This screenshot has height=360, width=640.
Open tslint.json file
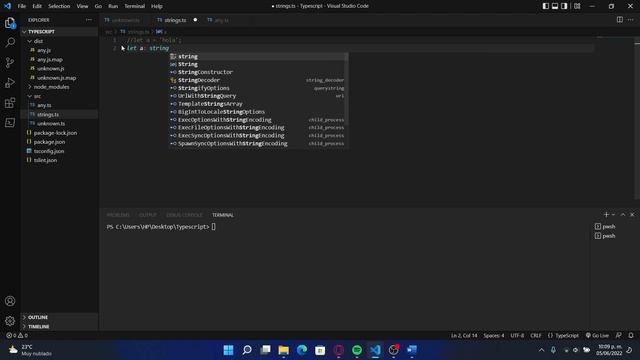tap(60, 160)
